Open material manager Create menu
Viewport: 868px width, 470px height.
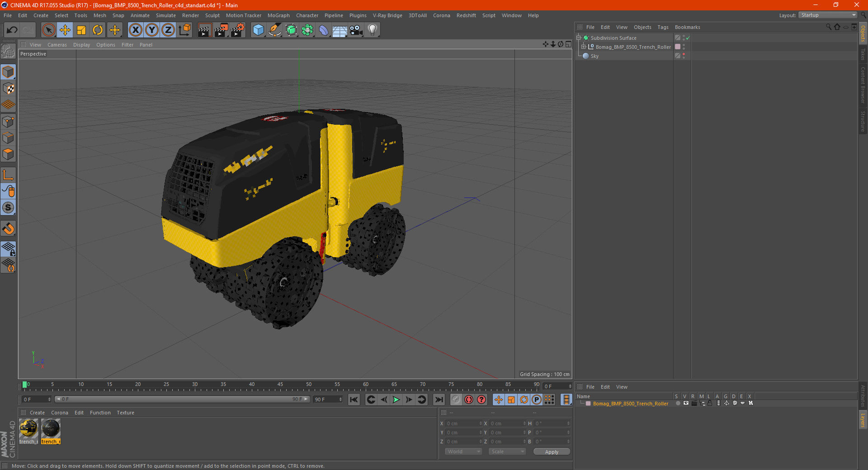(37, 413)
